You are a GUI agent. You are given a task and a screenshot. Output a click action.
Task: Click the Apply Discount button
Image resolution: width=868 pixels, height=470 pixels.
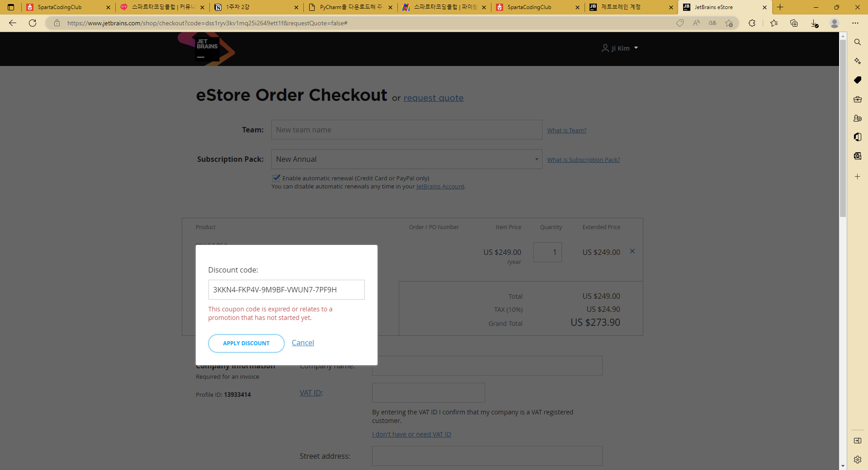coord(246,343)
